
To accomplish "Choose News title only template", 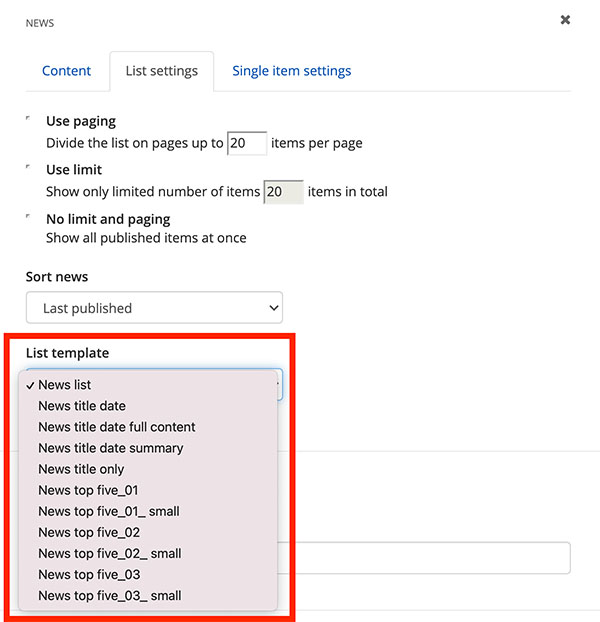I will click(148, 469).
